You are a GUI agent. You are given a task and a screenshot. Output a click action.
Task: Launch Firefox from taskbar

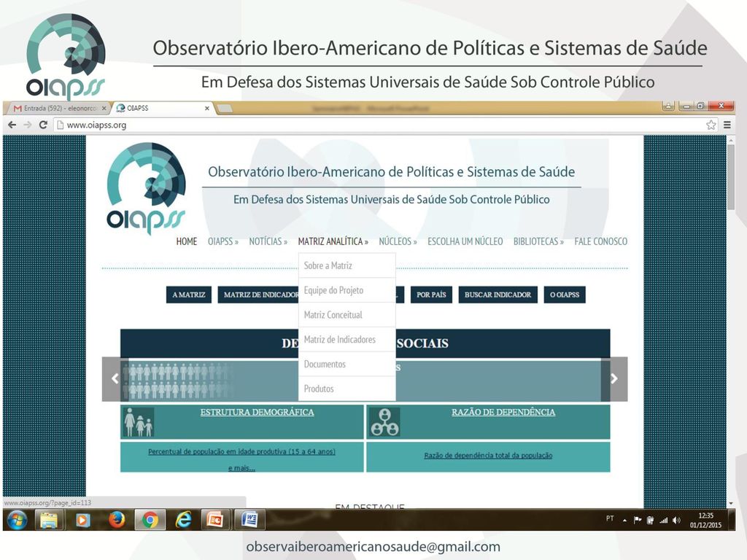point(116,520)
